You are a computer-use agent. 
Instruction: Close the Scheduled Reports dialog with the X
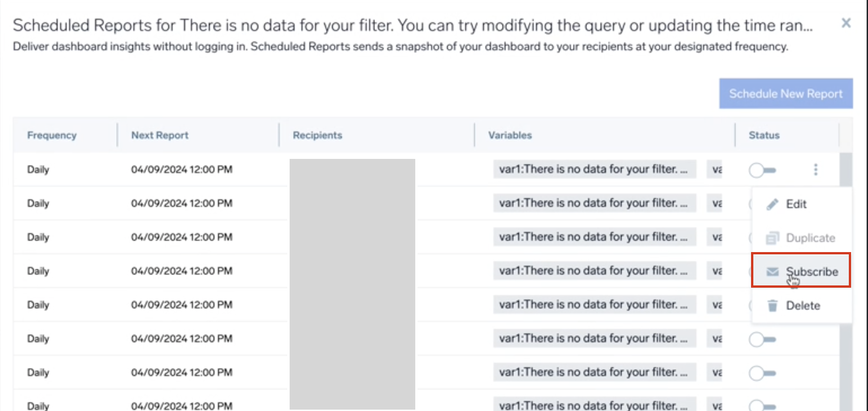pyautogui.click(x=846, y=23)
